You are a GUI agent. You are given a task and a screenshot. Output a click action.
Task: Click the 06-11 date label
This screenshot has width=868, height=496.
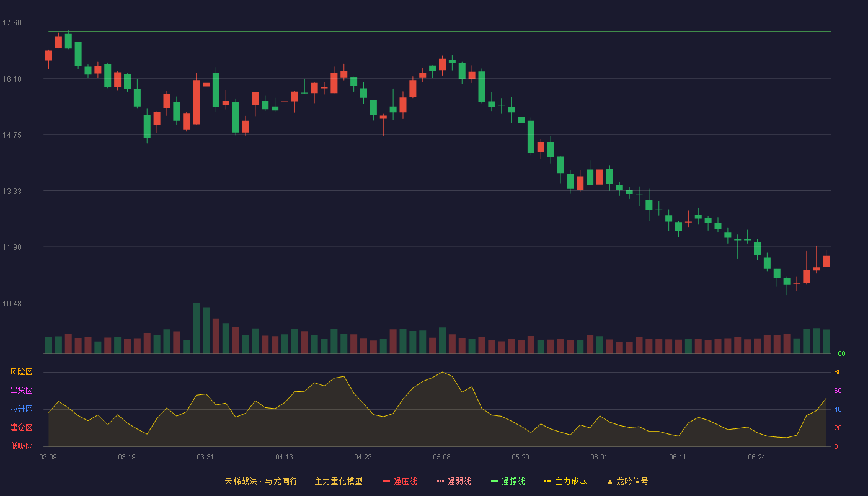click(678, 457)
